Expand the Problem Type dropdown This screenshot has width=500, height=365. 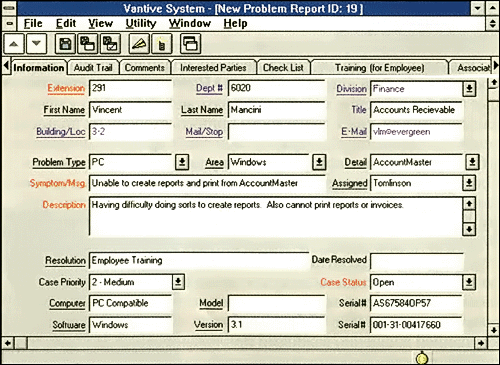pyautogui.click(x=182, y=162)
